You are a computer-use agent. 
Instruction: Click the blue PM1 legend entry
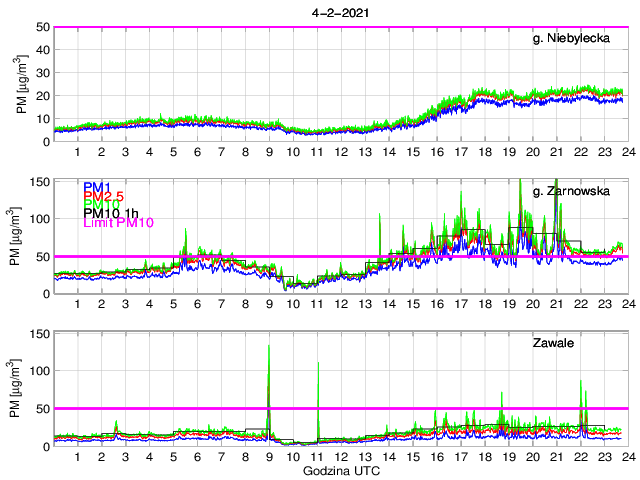click(x=97, y=187)
